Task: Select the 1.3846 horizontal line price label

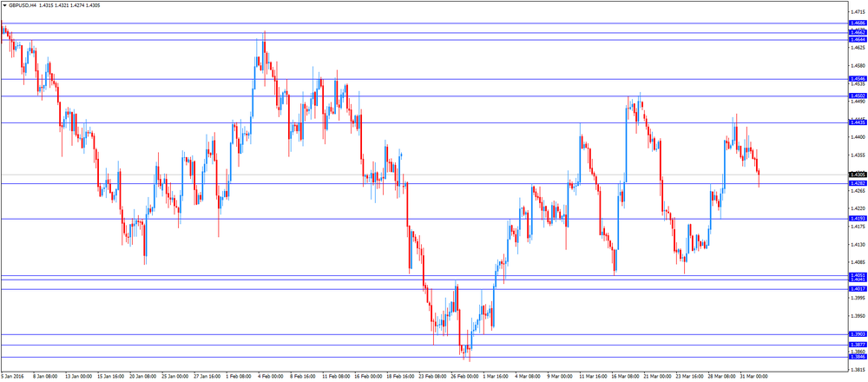Action: [x=858, y=357]
